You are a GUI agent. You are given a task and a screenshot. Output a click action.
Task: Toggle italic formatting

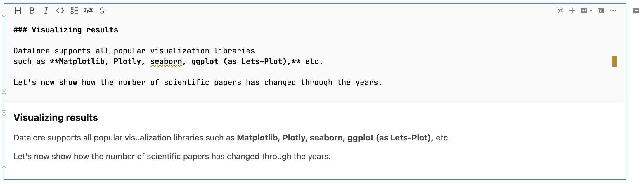[x=46, y=11]
